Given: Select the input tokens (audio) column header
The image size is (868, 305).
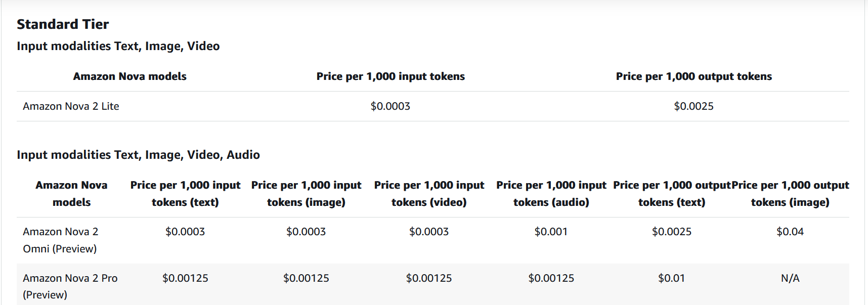Looking at the screenshot, I should coord(551,194).
